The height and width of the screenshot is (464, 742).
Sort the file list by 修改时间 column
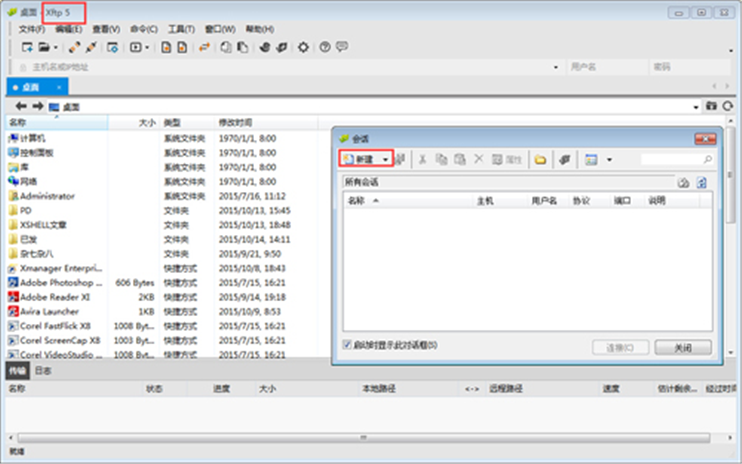point(266,123)
